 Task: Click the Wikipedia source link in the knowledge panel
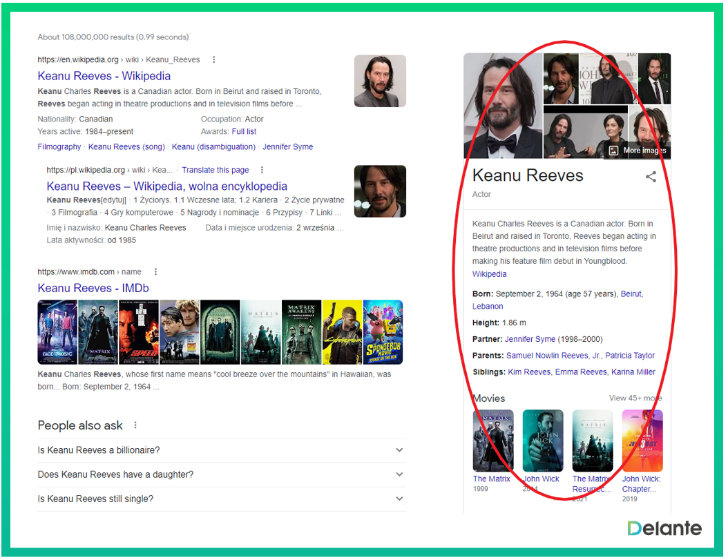click(489, 274)
